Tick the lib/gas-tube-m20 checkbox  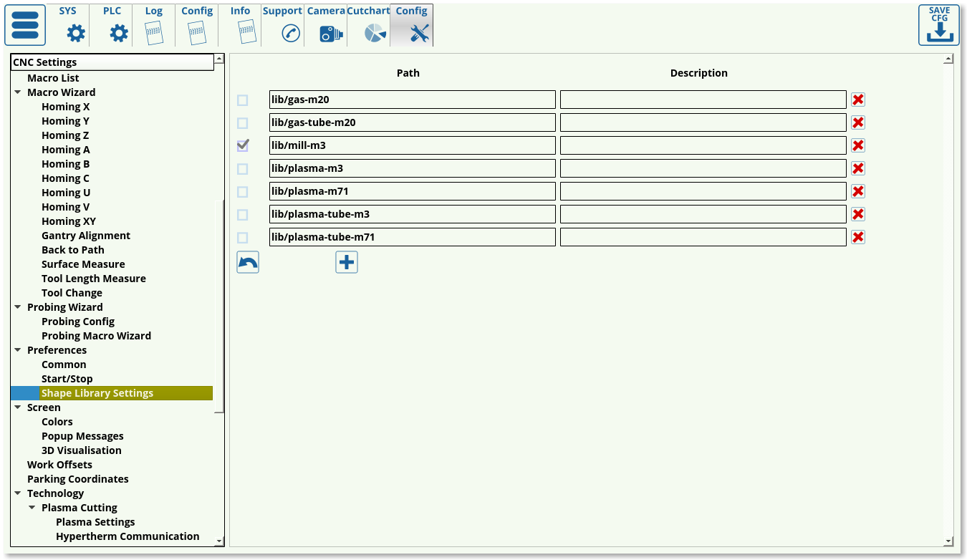[243, 123]
